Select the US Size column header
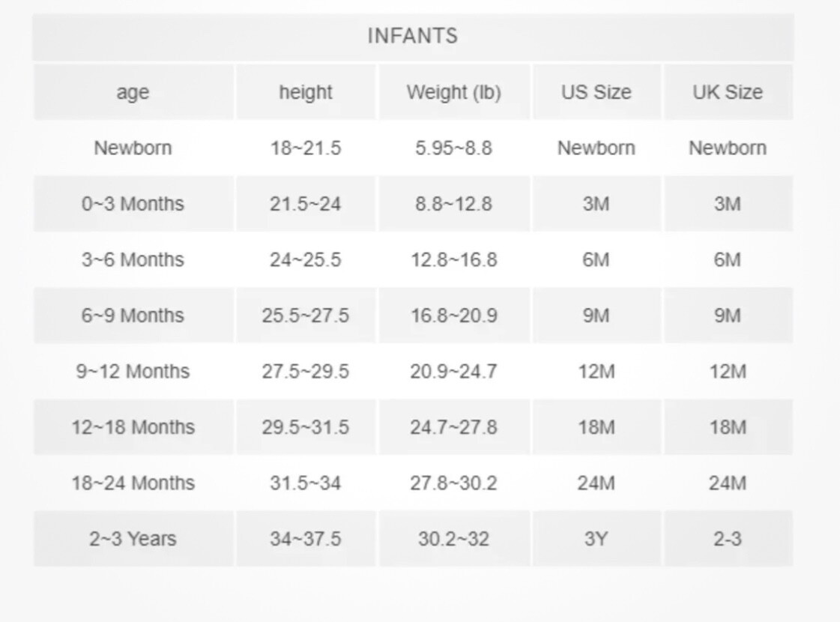 (x=596, y=92)
